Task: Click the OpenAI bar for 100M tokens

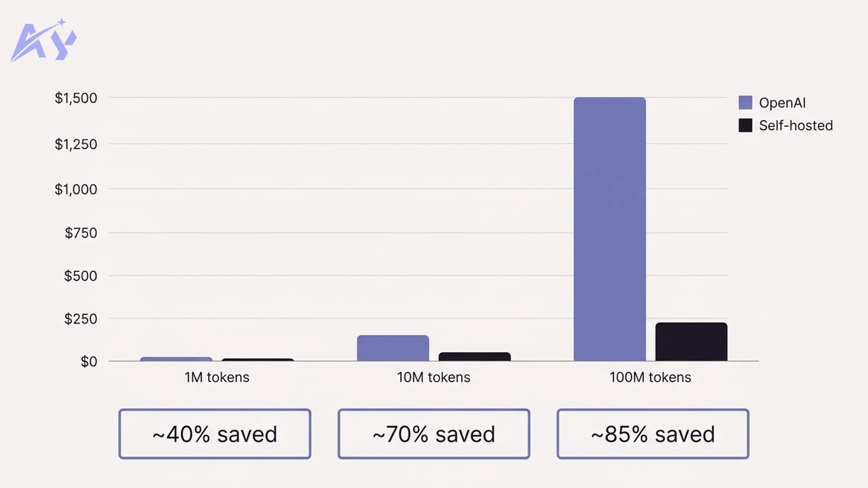Action: pos(609,229)
